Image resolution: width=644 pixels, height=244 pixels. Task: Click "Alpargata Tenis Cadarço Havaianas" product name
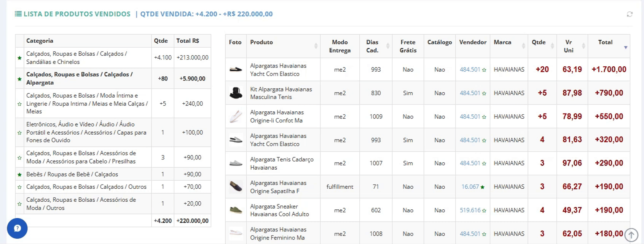click(282, 163)
